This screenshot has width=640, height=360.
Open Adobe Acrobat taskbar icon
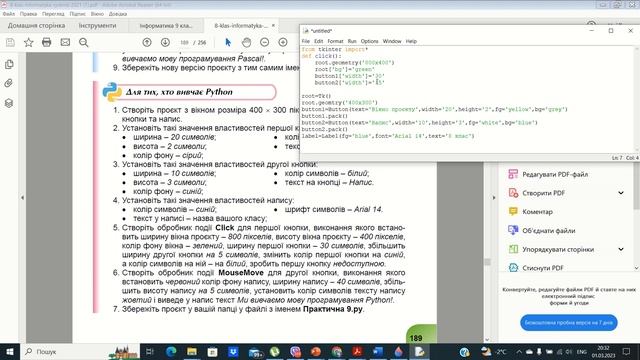pyautogui.click(x=357, y=351)
